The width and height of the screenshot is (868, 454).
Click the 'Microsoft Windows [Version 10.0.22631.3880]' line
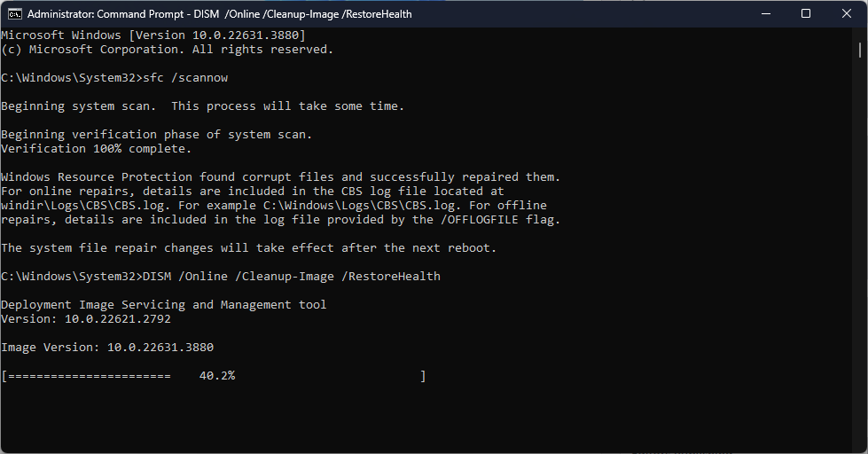152,35
